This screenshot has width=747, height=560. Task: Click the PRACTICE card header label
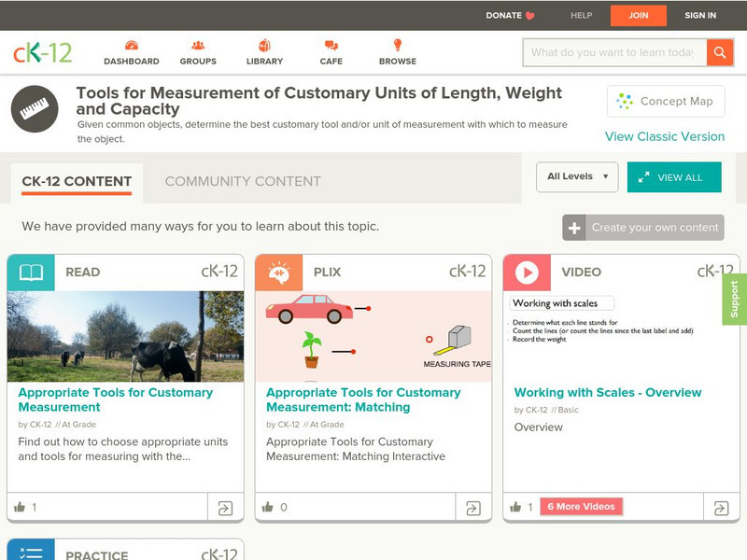click(97, 555)
